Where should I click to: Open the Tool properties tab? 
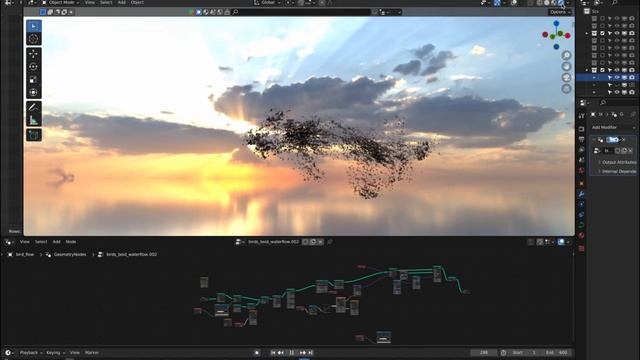coord(581,116)
